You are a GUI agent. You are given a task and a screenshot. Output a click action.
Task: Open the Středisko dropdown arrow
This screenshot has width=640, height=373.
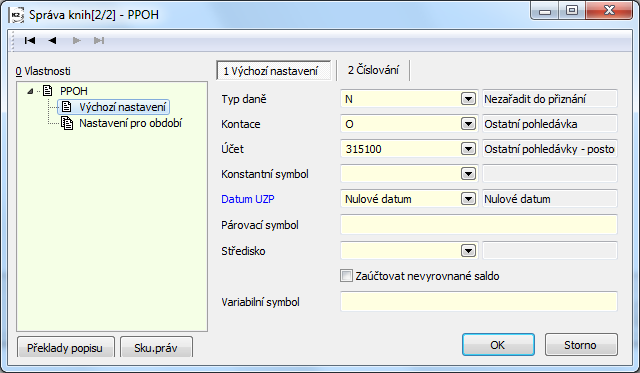468,251
